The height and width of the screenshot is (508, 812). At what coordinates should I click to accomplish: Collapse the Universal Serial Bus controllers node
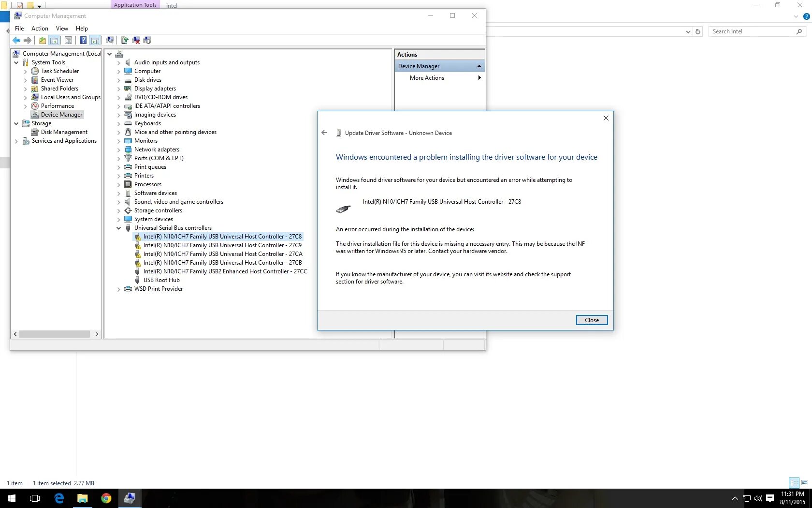pyautogui.click(x=118, y=228)
